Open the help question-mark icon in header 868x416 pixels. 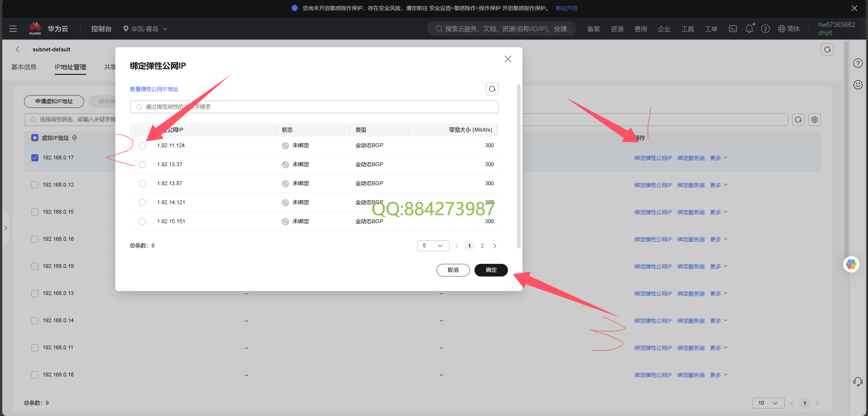(766, 29)
